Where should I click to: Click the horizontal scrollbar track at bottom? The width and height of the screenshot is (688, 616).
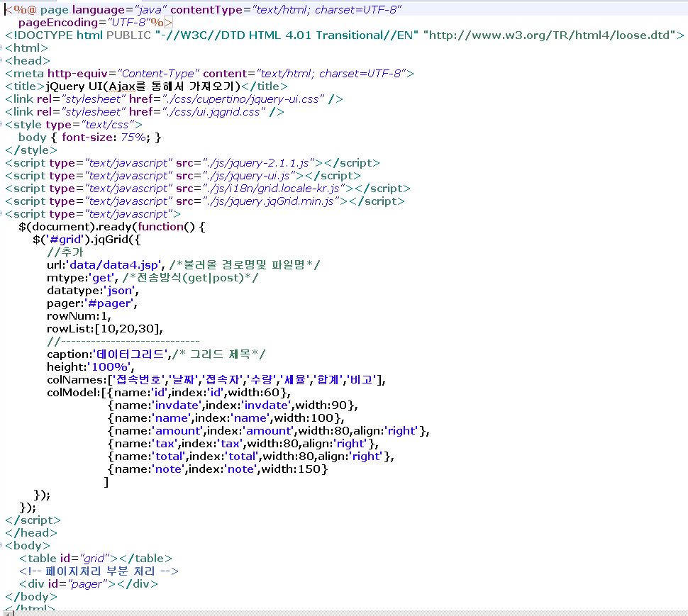click(x=351, y=613)
